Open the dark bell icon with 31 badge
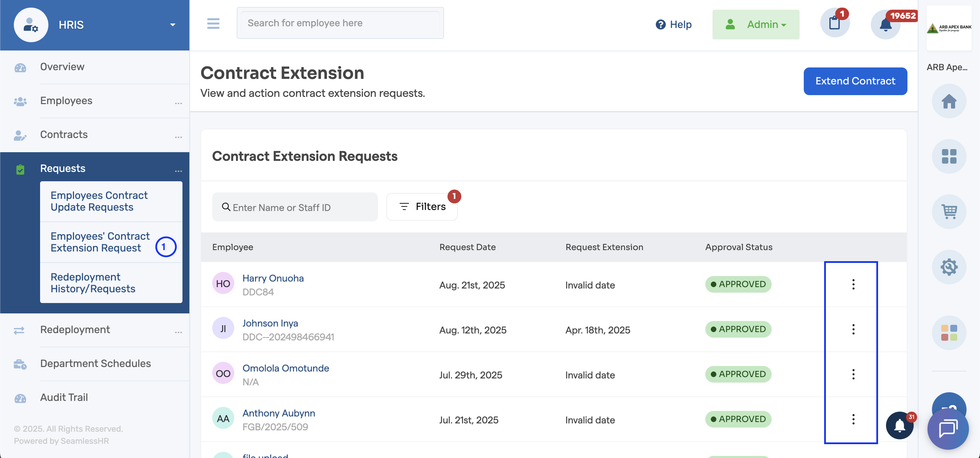980x458 pixels. [900, 425]
